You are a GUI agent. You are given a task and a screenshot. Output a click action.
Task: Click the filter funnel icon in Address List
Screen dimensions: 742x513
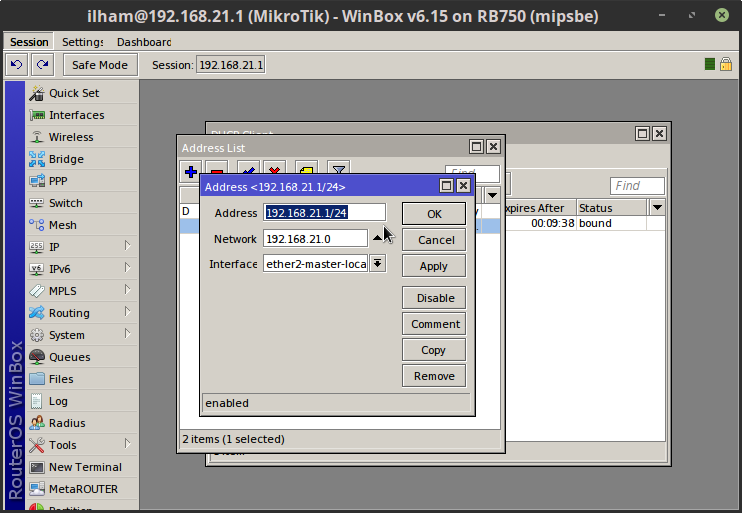[338, 170]
